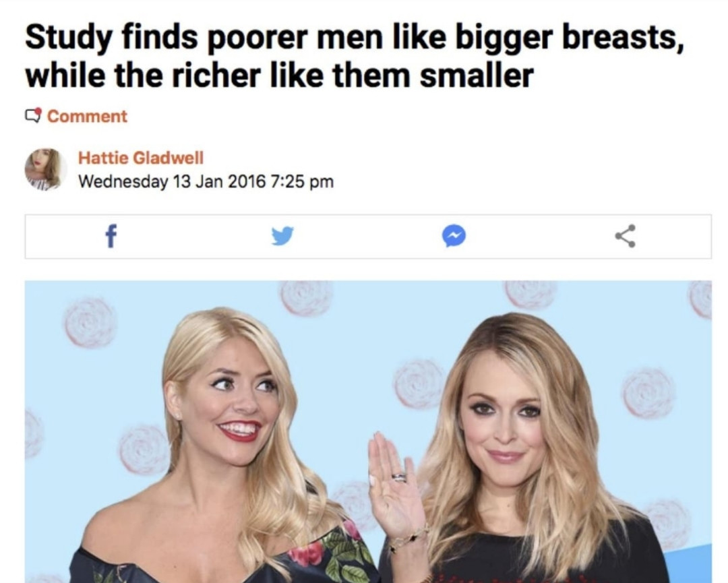Viewport: 728px width, 583px height.
Task: Share article on Facebook icon
Action: point(111,237)
